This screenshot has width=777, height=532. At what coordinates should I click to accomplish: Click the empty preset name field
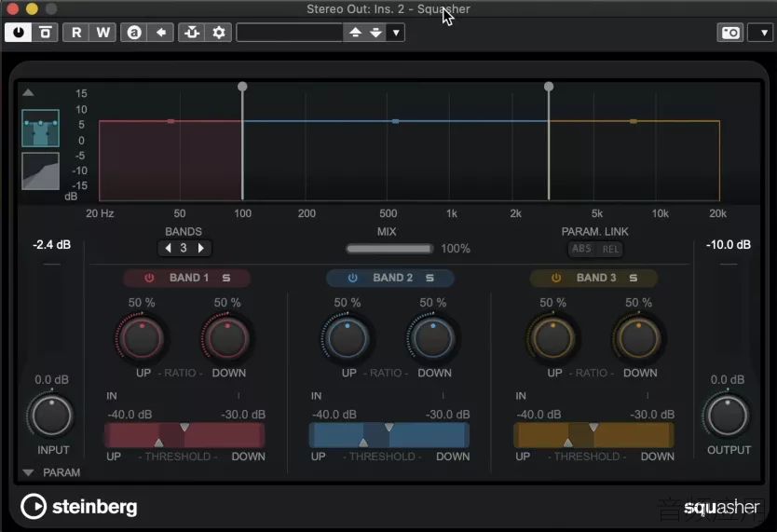click(290, 33)
